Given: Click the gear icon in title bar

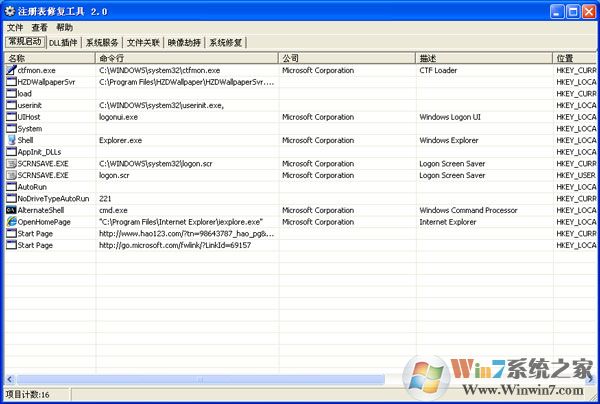Looking at the screenshot, I should tap(10, 11).
